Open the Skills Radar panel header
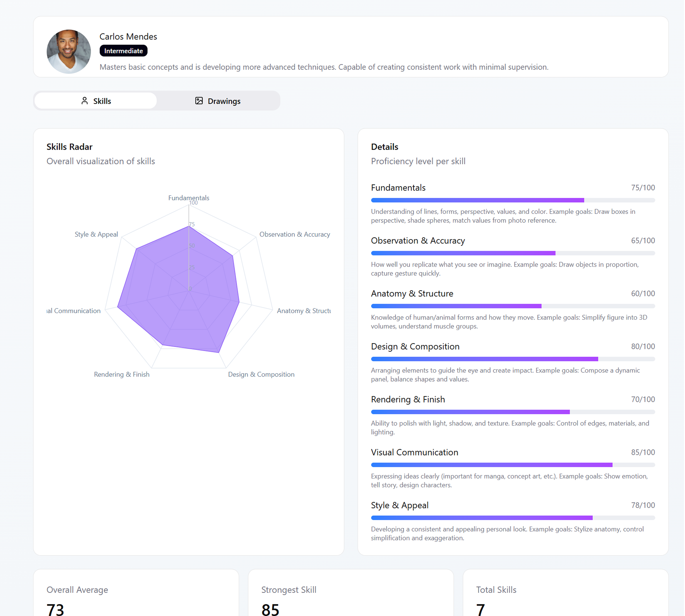The image size is (685, 616). coord(69,146)
